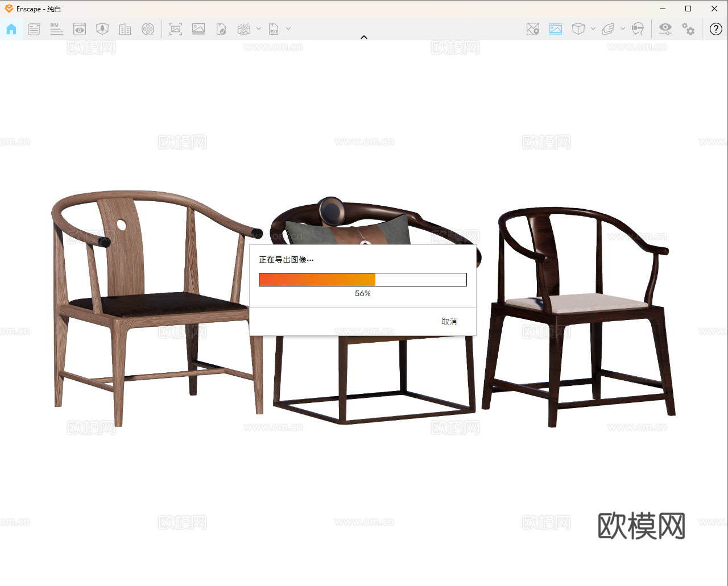728x586 pixels.
Task: Open the video editor film reel icon
Action: click(148, 29)
